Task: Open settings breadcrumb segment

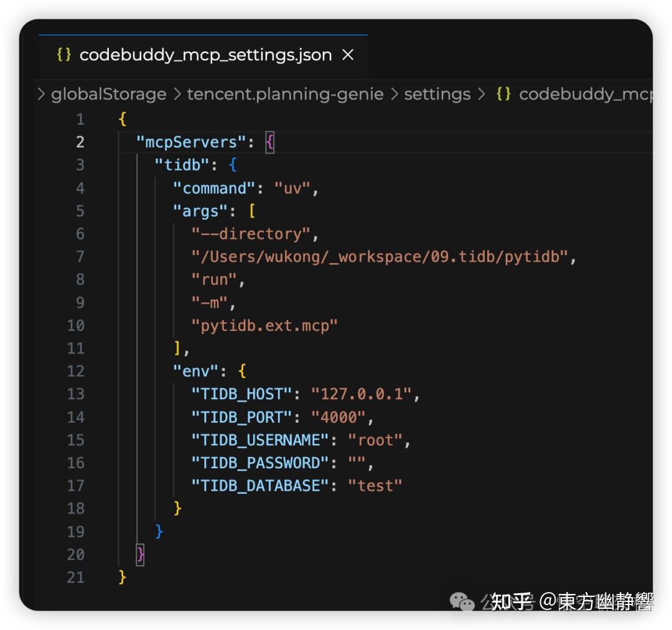Action: (x=437, y=94)
